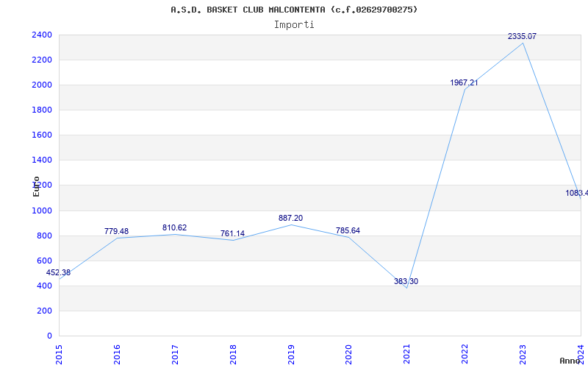Click the 2016 x-axis label
588x368 pixels.
(x=117, y=354)
